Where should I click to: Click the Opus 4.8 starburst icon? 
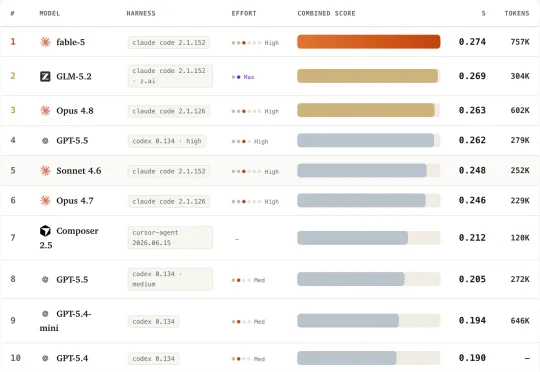point(45,111)
